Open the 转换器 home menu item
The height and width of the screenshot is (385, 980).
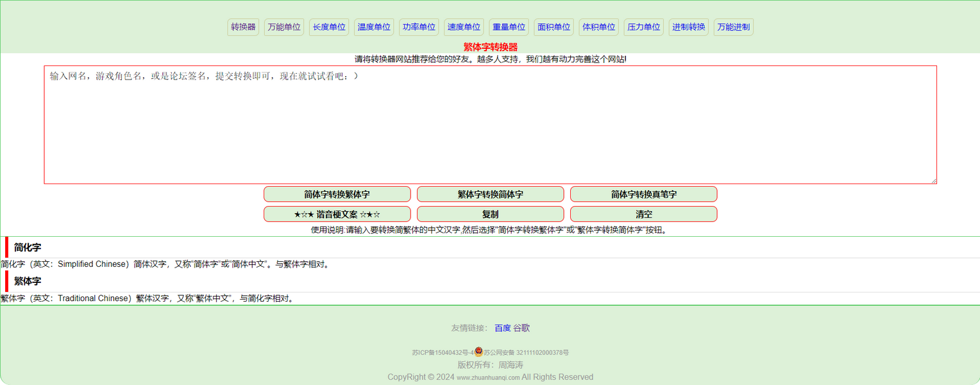click(x=243, y=27)
